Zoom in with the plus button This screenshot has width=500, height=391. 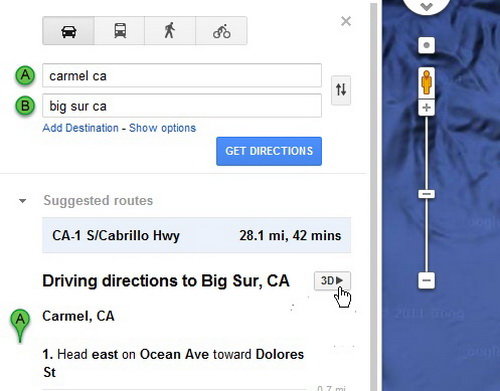426,108
